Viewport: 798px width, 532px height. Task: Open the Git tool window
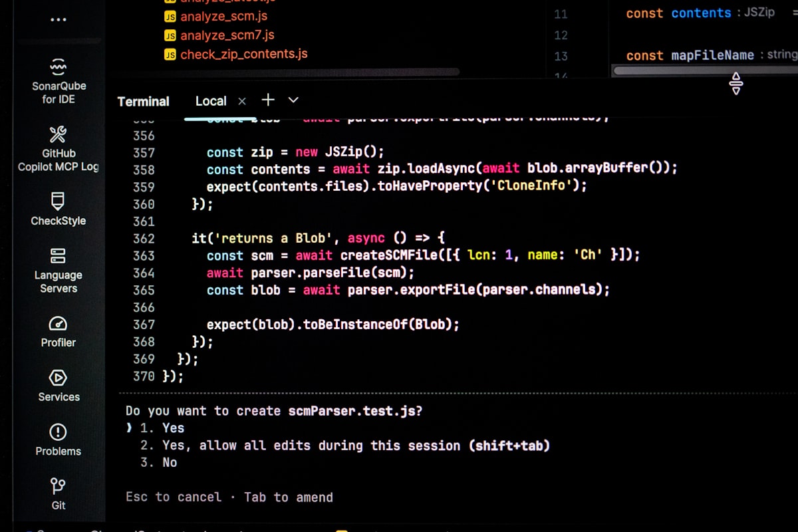click(x=58, y=493)
